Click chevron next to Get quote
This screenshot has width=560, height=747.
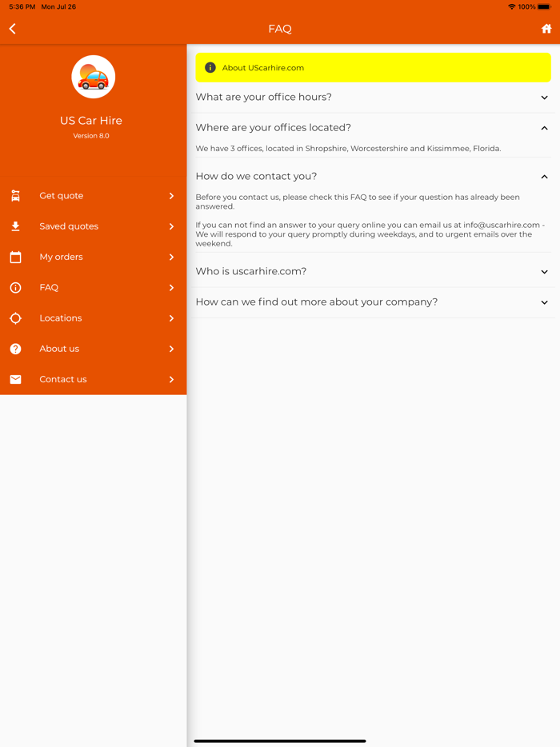tap(171, 196)
